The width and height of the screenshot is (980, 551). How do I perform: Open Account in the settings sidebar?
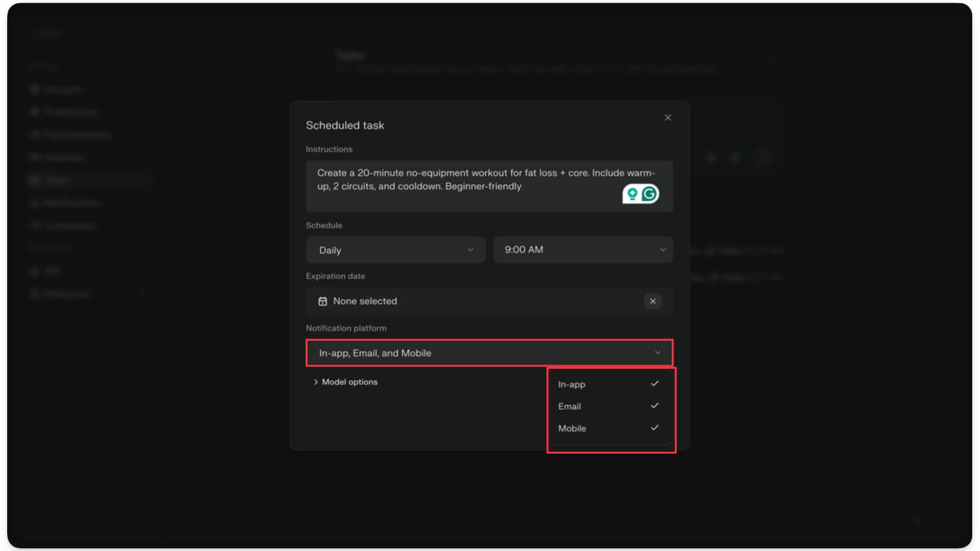(62, 89)
